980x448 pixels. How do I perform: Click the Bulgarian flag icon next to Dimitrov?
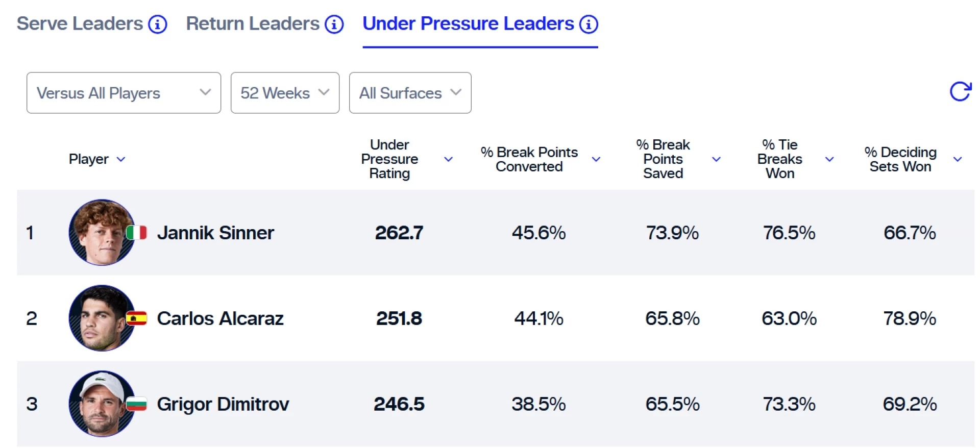click(137, 404)
